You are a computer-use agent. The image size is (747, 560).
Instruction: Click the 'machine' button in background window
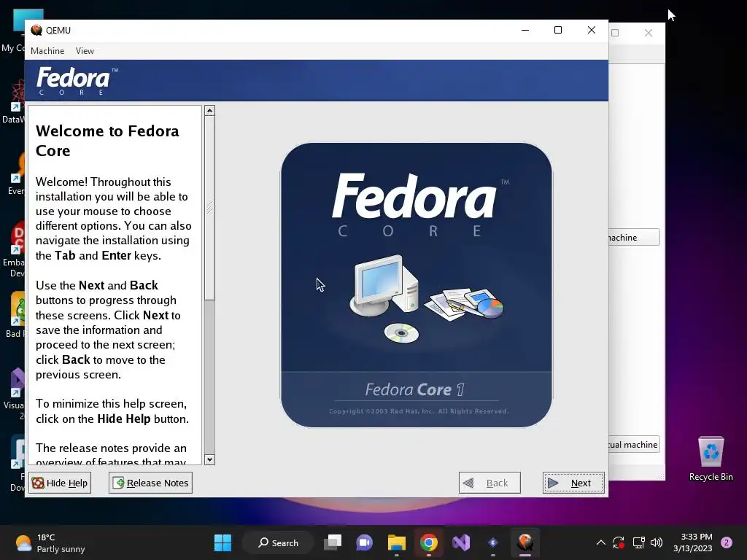pos(634,237)
